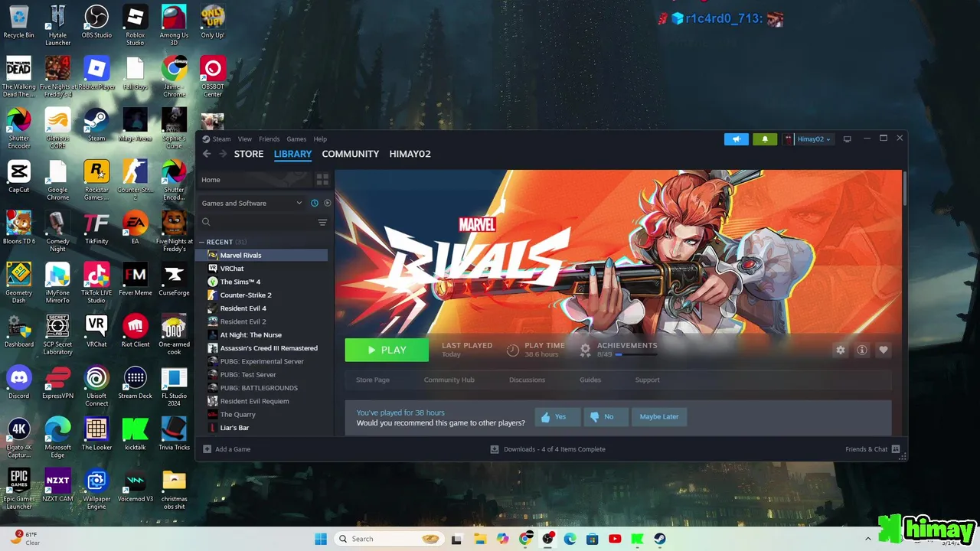Screen dimensions: 980x551
Task: Switch to the STORE tab
Action: [x=248, y=154]
